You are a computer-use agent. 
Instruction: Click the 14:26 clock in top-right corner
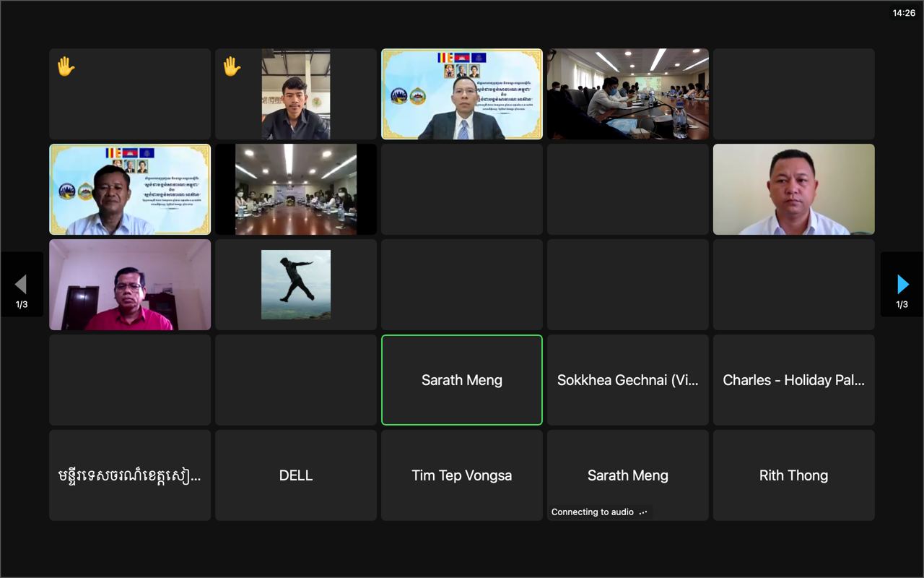(x=904, y=13)
